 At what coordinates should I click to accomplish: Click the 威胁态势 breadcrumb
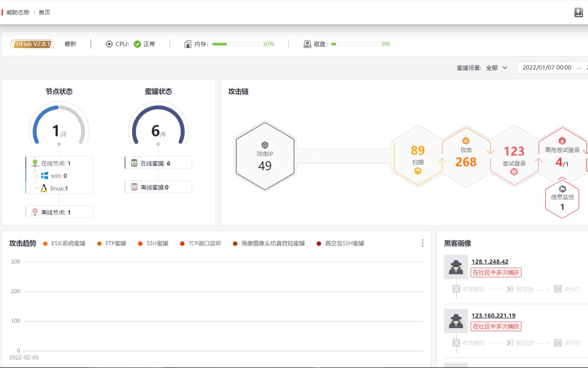tap(18, 12)
